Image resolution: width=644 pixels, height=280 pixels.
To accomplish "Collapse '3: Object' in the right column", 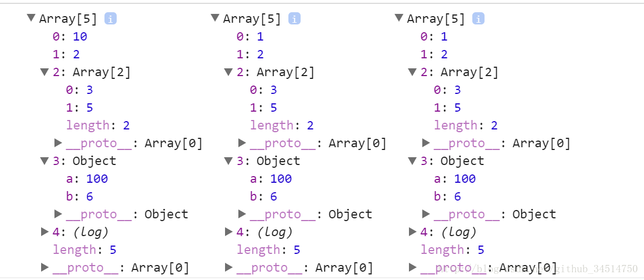I will (412, 161).
